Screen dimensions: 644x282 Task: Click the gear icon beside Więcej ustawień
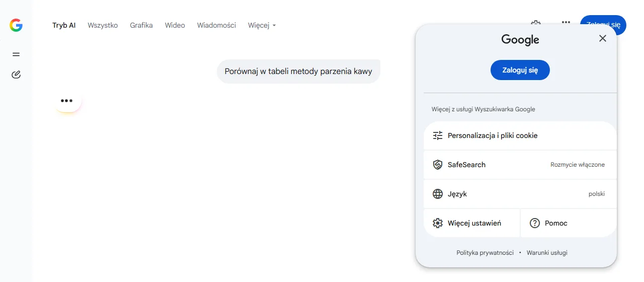pyautogui.click(x=438, y=223)
